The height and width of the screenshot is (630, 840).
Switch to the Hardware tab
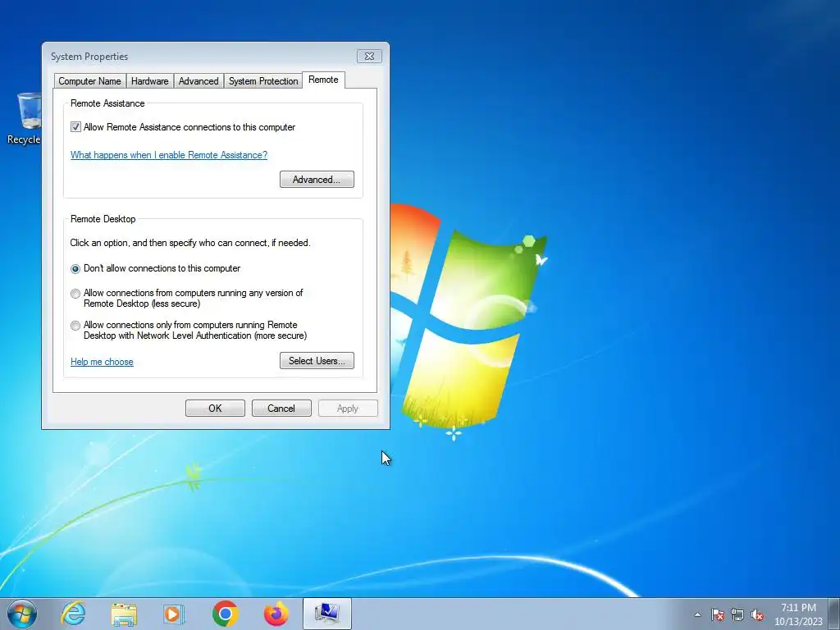149,81
